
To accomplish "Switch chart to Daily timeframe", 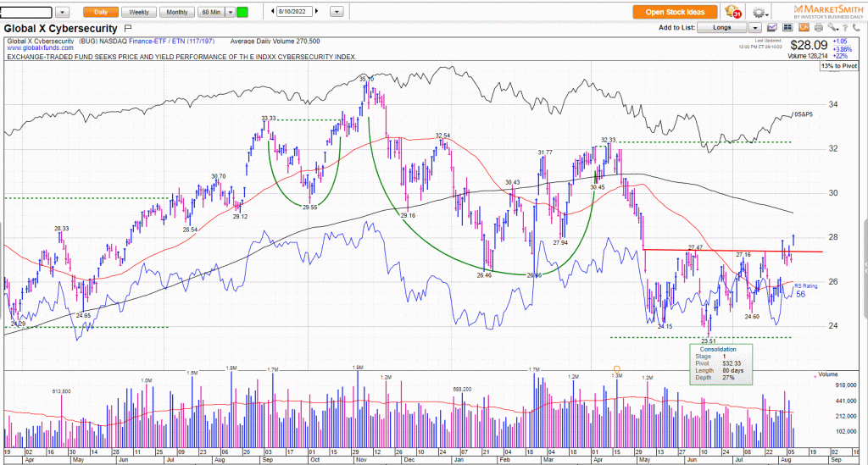I will click(101, 12).
